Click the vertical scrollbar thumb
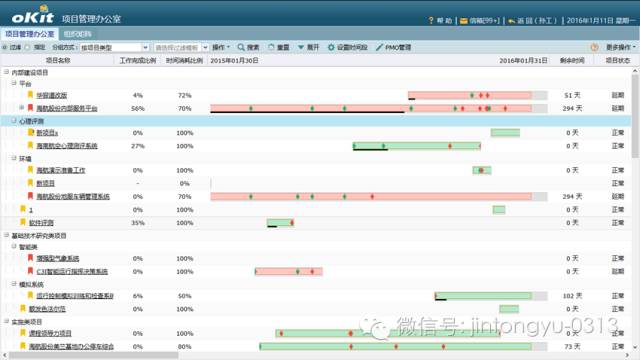The height and width of the screenshot is (360, 640). [x=635, y=116]
